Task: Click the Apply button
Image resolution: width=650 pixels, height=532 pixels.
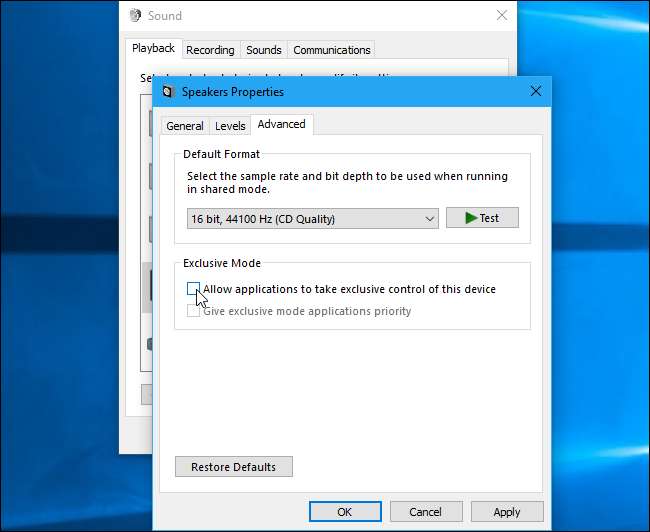Action: point(506,511)
